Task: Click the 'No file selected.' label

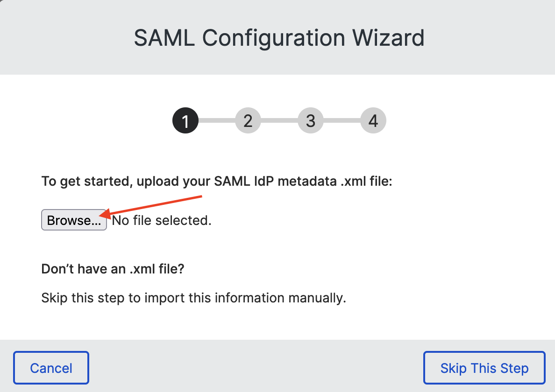Action: (162, 220)
